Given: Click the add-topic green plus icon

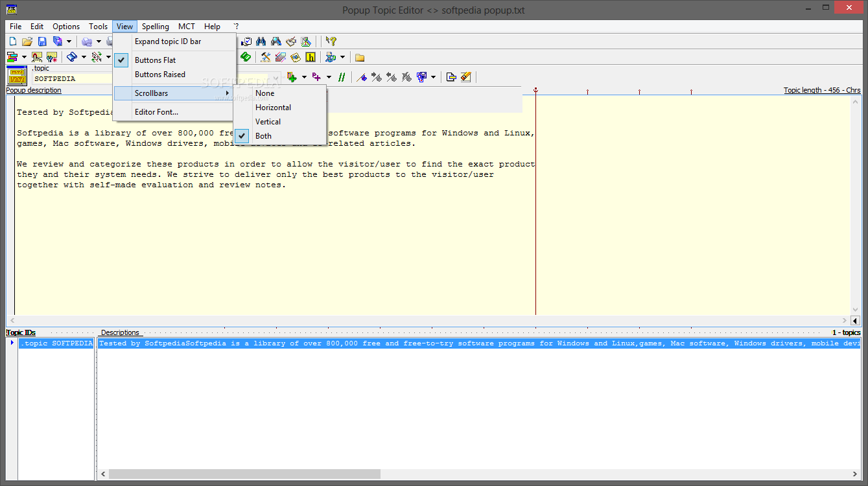Looking at the screenshot, I should [292, 77].
